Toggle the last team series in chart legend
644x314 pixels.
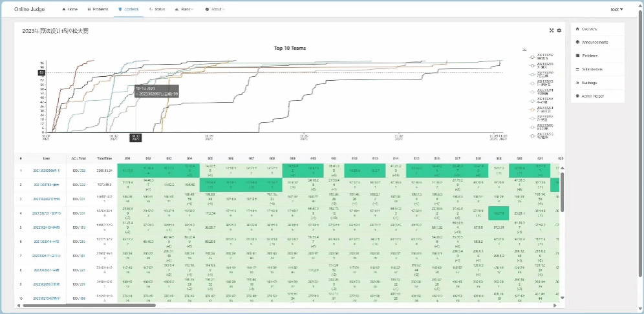533,136
